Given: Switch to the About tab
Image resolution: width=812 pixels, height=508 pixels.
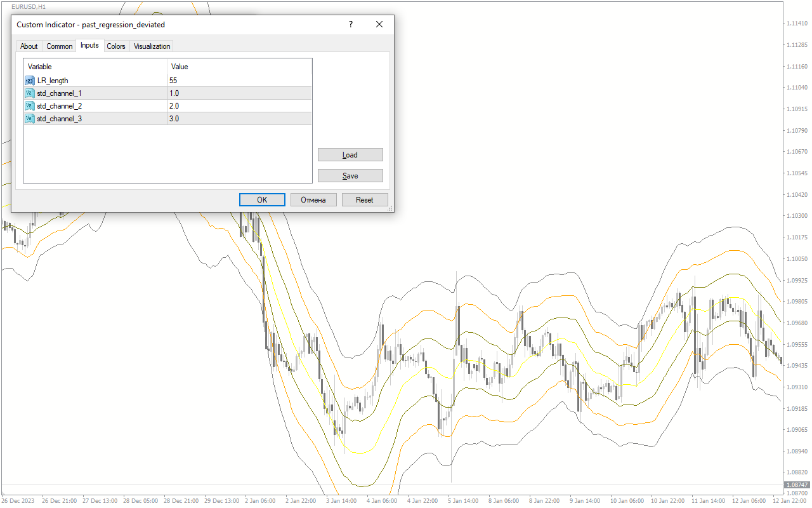Looking at the screenshot, I should [x=29, y=46].
